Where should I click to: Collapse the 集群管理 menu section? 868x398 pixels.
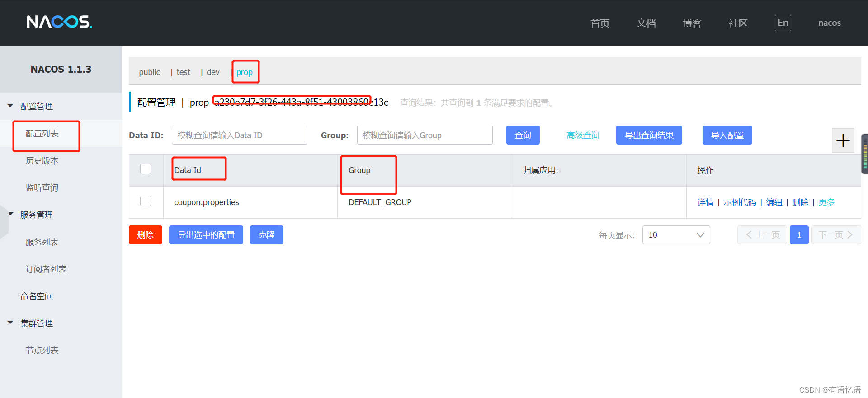10,323
